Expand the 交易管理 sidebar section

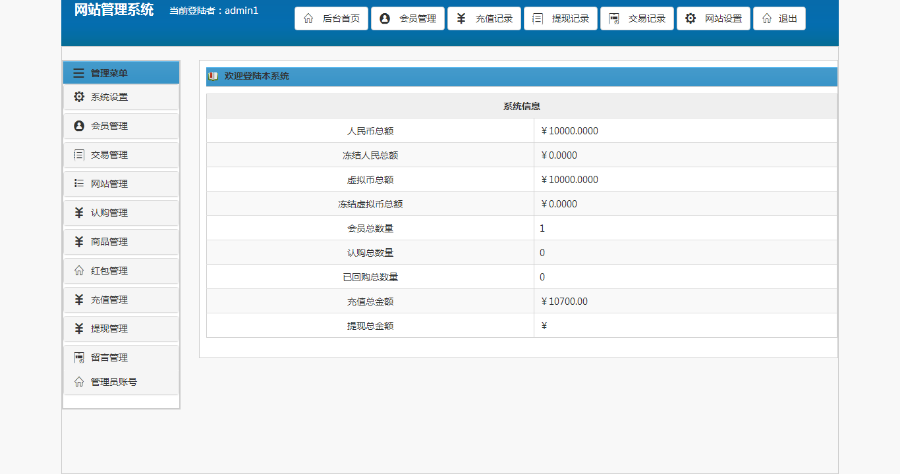click(109, 155)
